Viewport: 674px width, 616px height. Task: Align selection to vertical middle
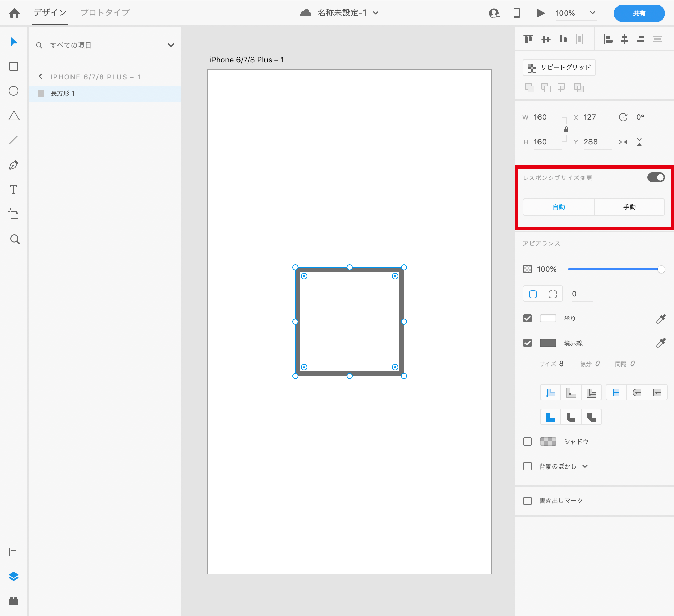click(x=546, y=39)
